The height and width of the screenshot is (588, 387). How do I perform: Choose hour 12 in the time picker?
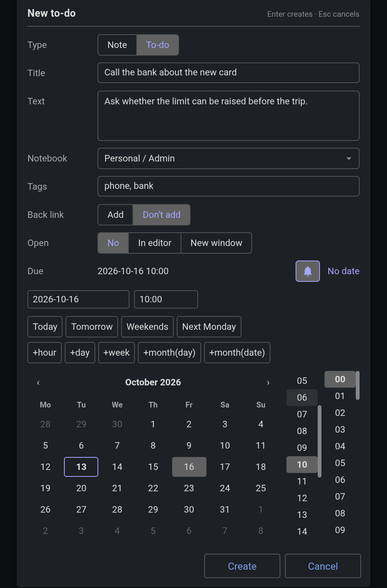(x=302, y=498)
